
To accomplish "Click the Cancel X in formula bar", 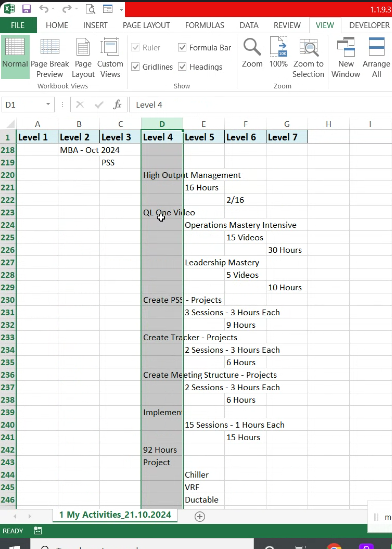I will click(80, 104).
